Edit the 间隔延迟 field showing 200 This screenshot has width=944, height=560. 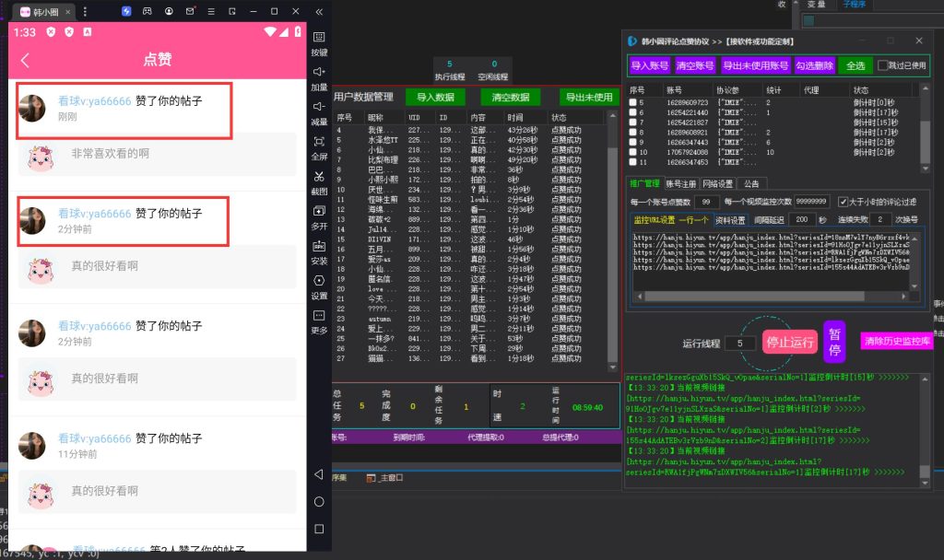802,219
